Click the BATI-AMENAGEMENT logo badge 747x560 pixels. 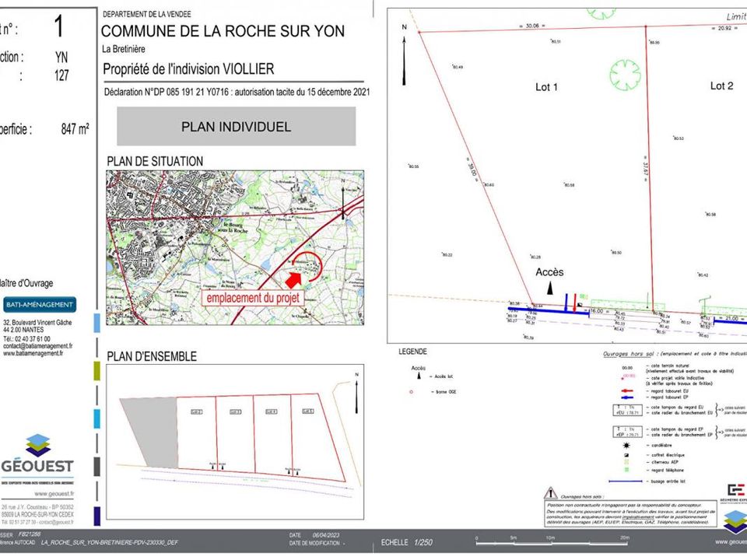tap(39, 305)
